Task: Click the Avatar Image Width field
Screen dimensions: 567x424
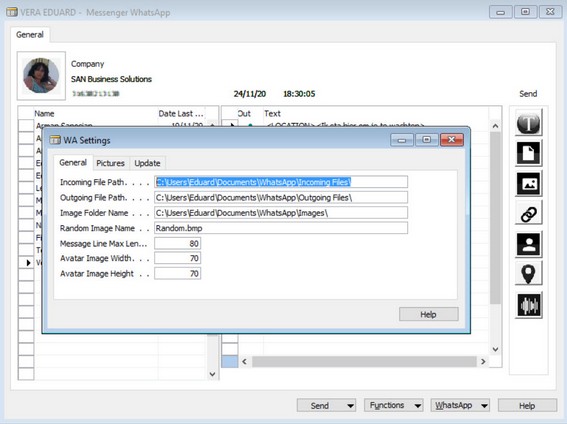Action: click(x=178, y=258)
